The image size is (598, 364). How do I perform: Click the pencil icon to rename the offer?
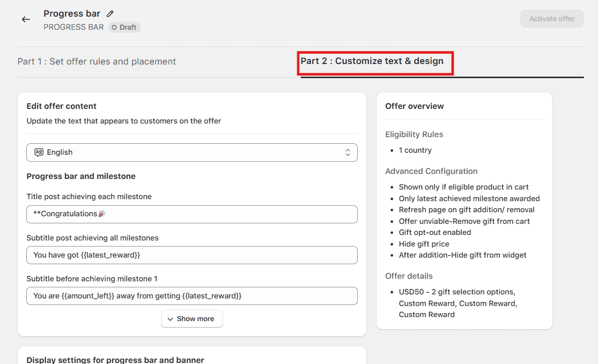pyautogui.click(x=109, y=13)
